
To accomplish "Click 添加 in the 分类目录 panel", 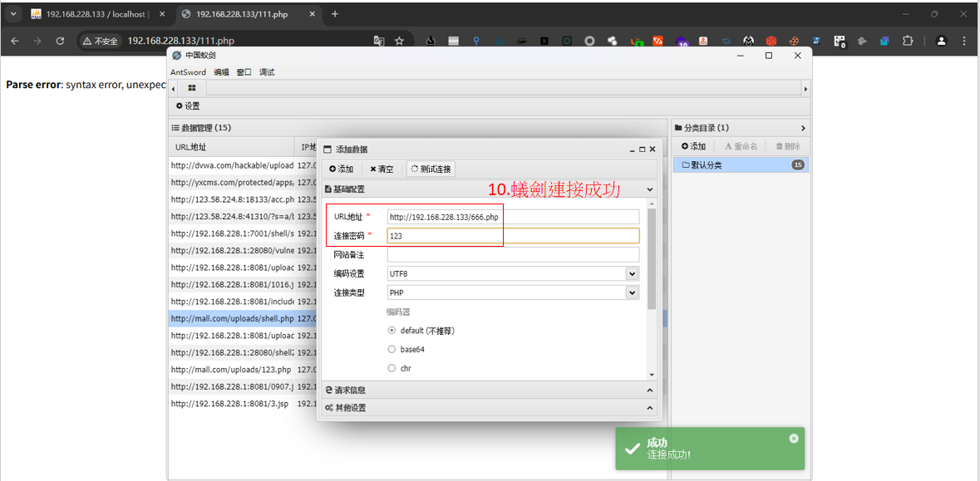I will [694, 146].
